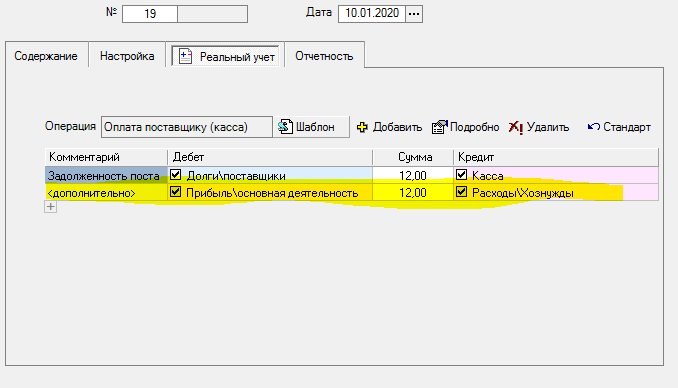Click the red X Удалить icon
The image size is (678, 388).
tap(515, 127)
